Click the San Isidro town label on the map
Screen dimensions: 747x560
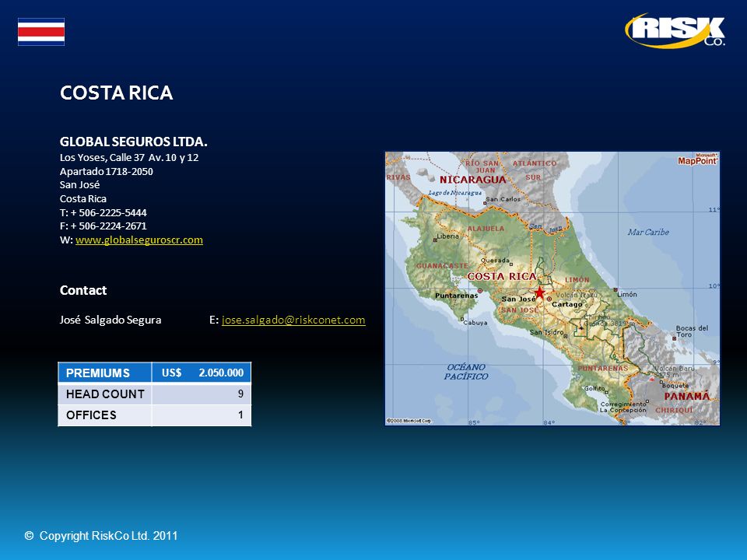546,332
